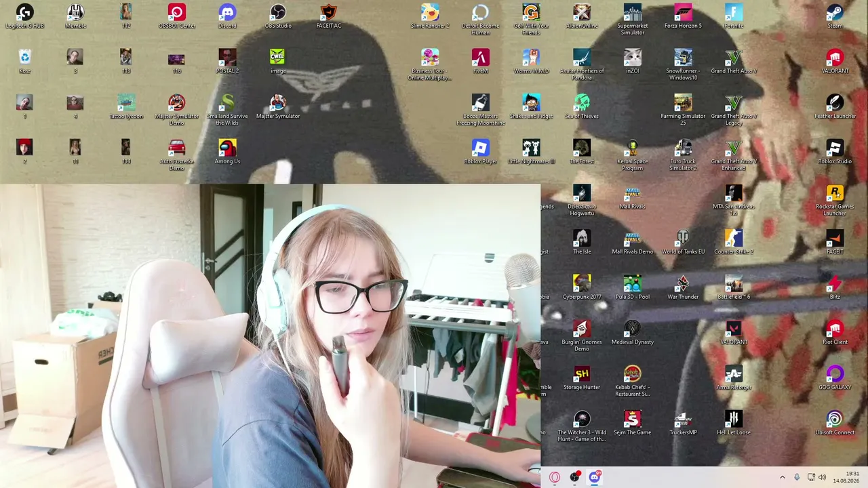Screen dimensions: 868x488
Task: Select the Tattoo Tycoon shortcut
Action: click(126, 107)
